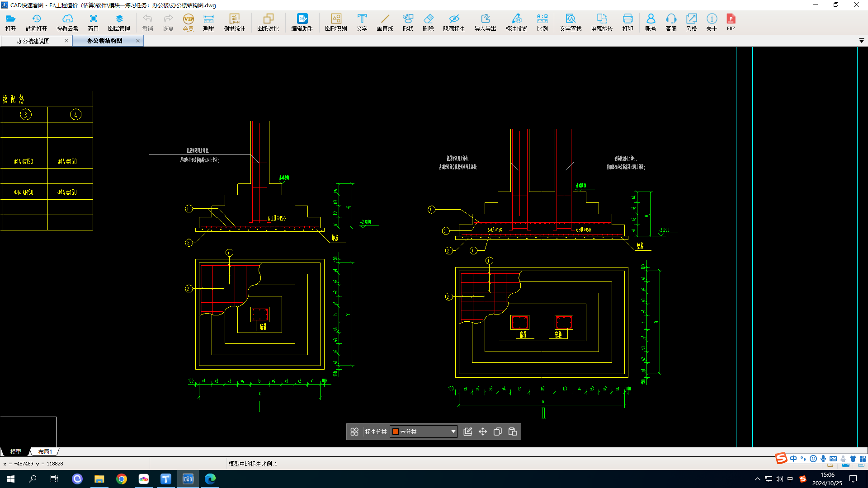This screenshot has width=868, height=488.
Task: Set drawing 比例 scale
Action: [542, 23]
